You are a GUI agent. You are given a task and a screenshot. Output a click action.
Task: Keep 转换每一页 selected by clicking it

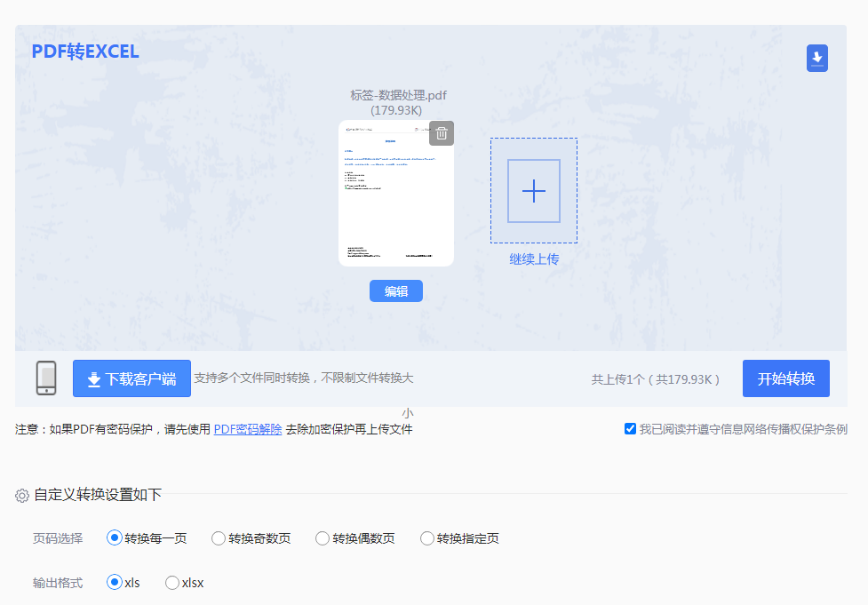point(115,537)
